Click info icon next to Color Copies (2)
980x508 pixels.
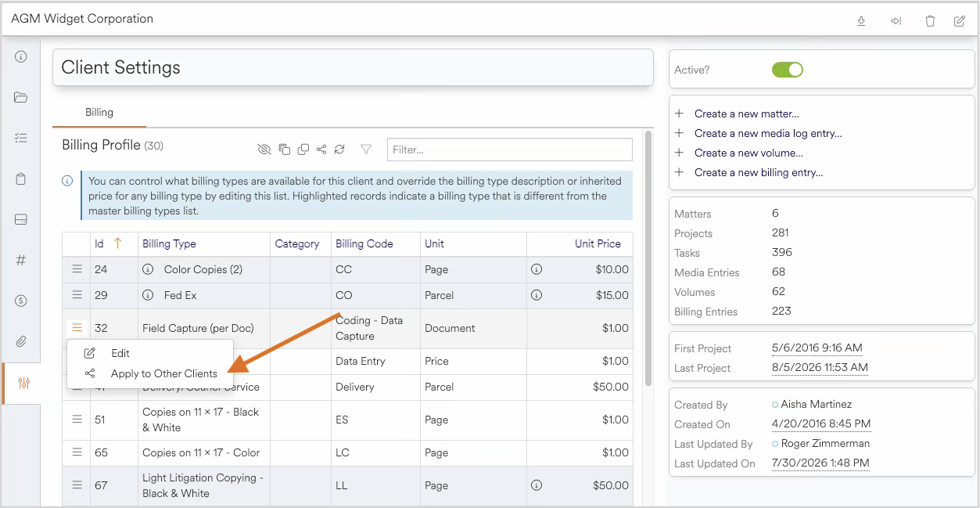148,269
